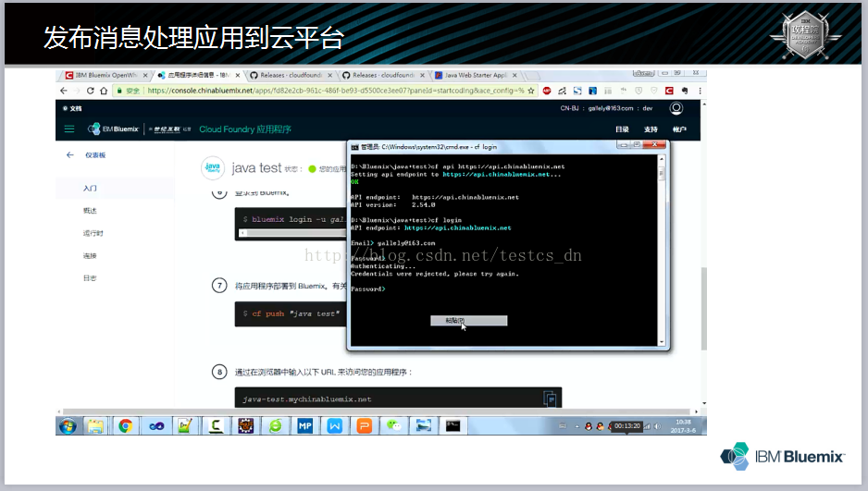The height and width of the screenshot is (491, 868).
Task: Show hidden system tray icons arrow
Action: [x=577, y=426]
